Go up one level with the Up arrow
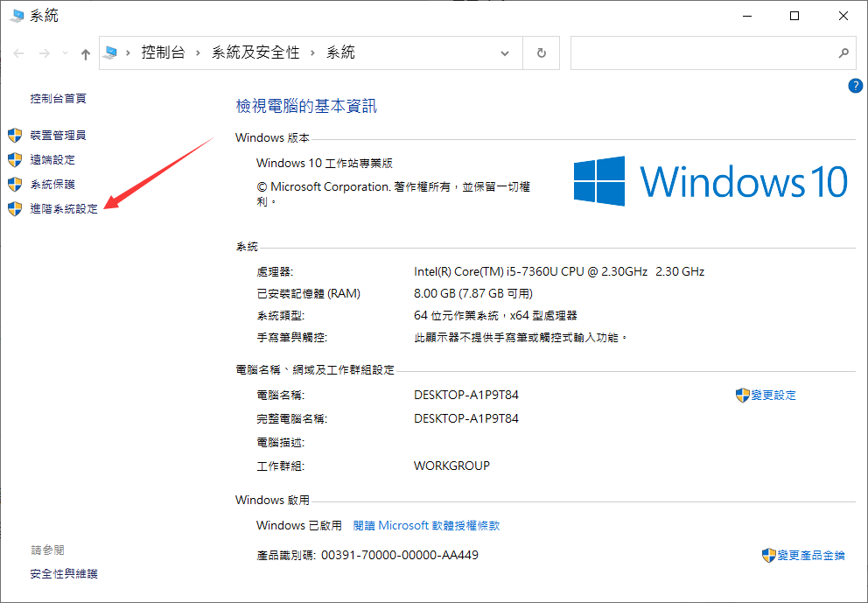Viewport: 868px width, 603px height. click(85, 53)
